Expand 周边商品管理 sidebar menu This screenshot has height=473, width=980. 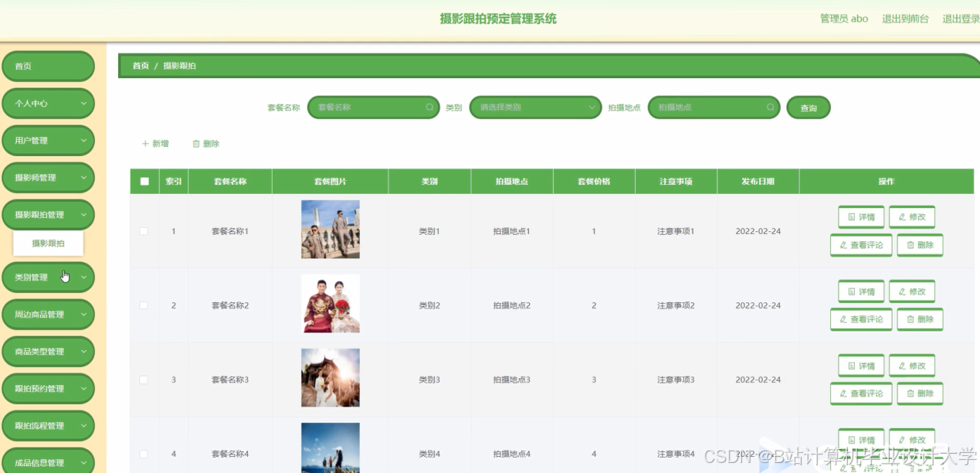coord(49,314)
